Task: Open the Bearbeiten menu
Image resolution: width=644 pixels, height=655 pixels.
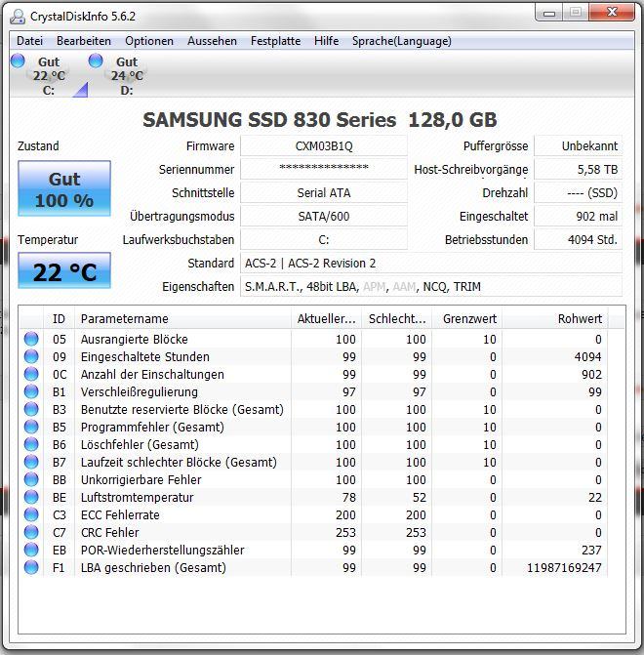Action: click(84, 41)
